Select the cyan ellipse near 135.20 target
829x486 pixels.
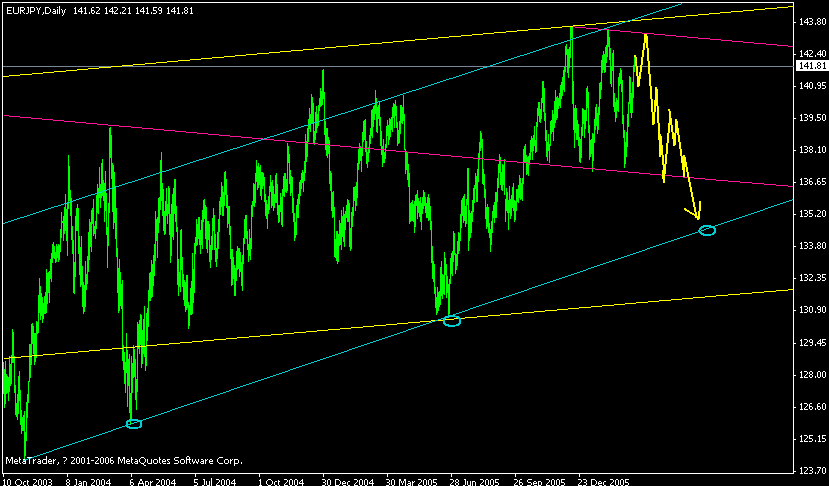coord(707,230)
